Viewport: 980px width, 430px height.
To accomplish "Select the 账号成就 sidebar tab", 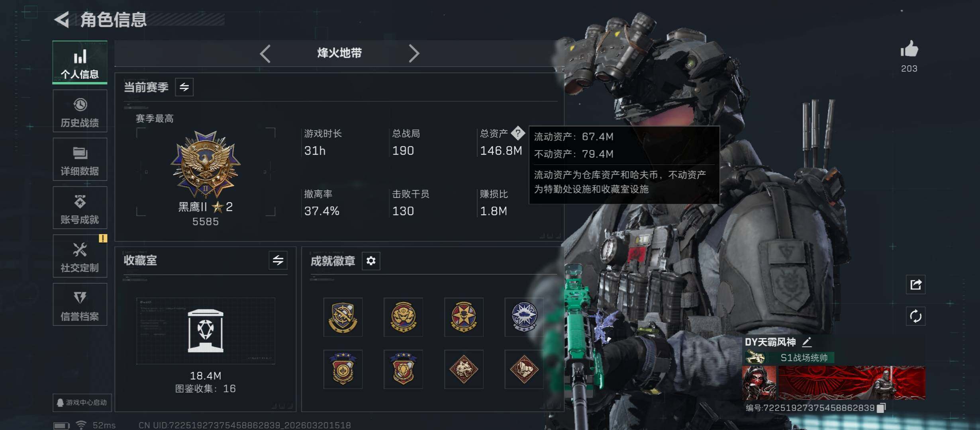I will pyautogui.click(x=80, y=208).
